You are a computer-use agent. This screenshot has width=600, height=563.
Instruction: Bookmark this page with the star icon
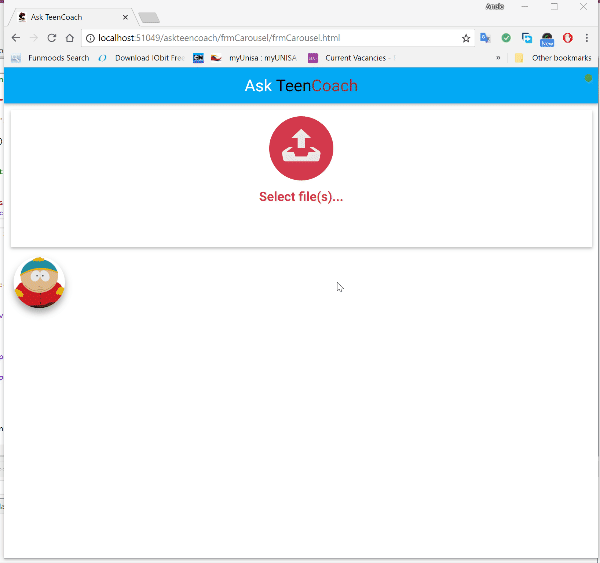coord(466,38)
